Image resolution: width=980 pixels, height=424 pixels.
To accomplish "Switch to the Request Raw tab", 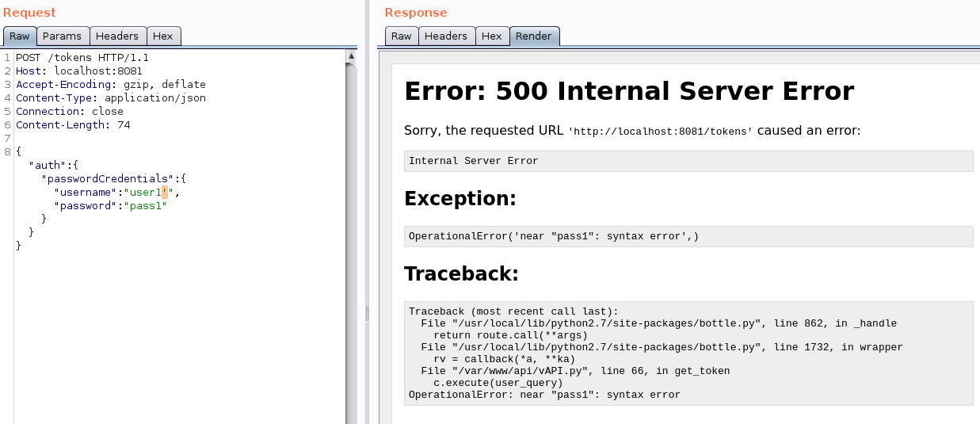I will (x=19, y=36).
